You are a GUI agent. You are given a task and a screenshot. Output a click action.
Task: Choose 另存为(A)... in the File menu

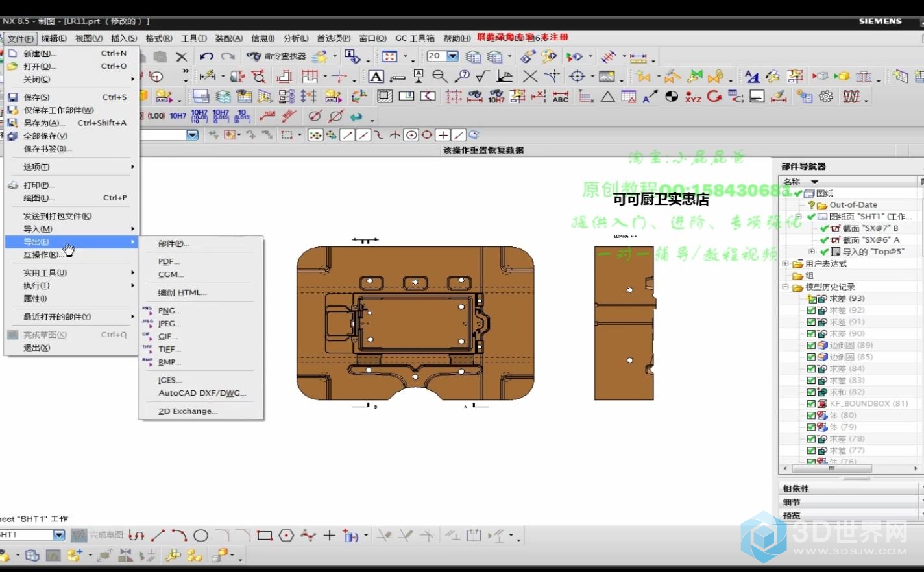tap(71, 123)
